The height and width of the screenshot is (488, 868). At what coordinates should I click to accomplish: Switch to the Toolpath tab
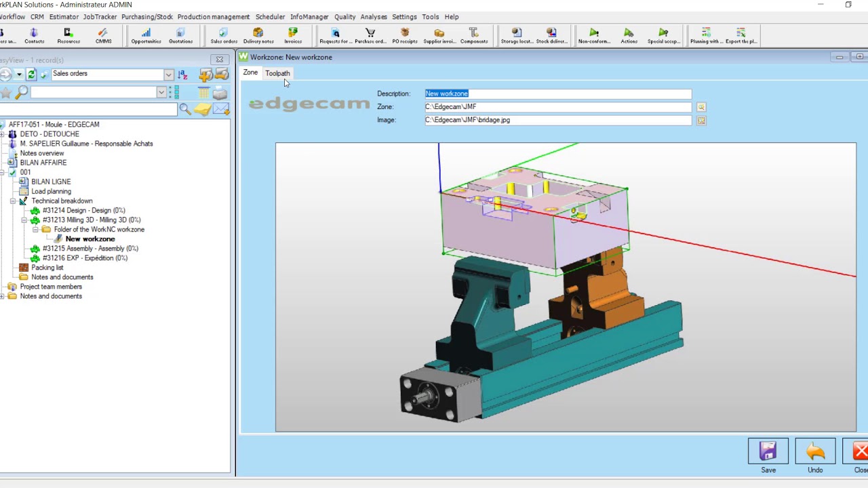[277, 73]
